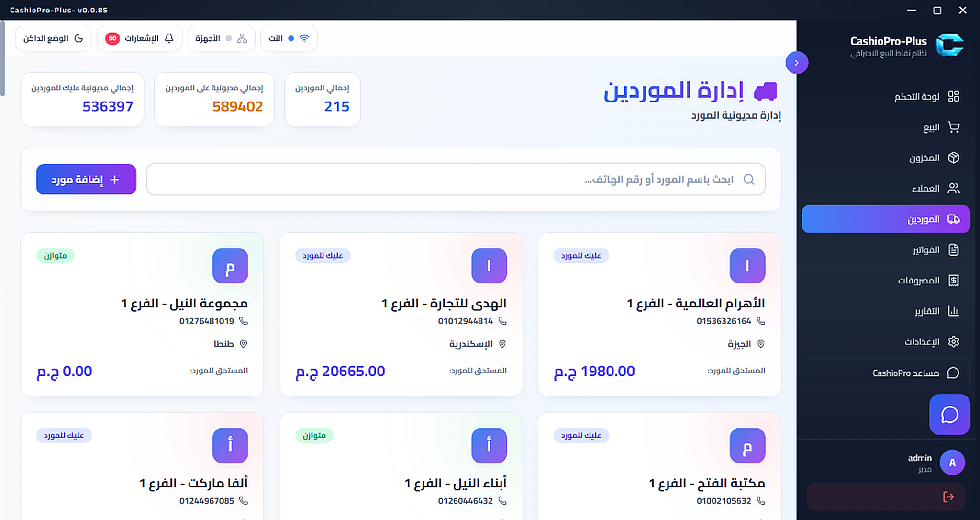Screen dimensions: 980x520
Task: Click the supplier search input field
Action: coord(456,180)
